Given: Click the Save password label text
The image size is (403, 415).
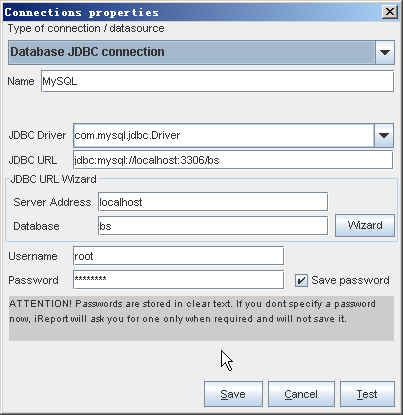Looking at the screenshot, I should point(350,280).
